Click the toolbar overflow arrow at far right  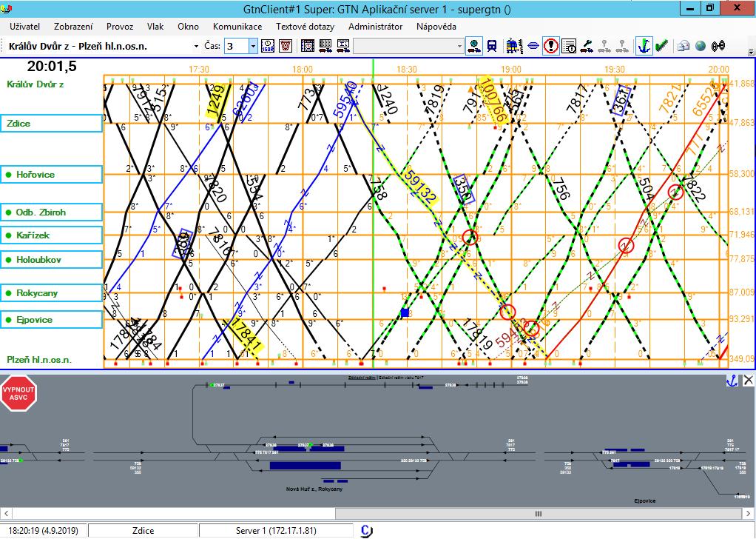[751, 52]
